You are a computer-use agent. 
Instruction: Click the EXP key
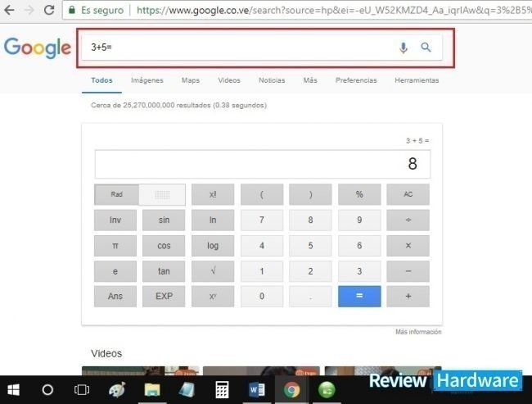164,297
